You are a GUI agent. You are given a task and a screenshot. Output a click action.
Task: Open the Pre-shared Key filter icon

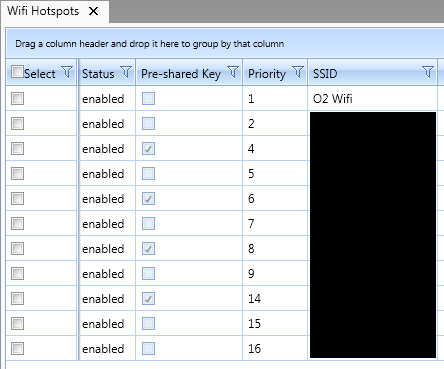point(233,72)
